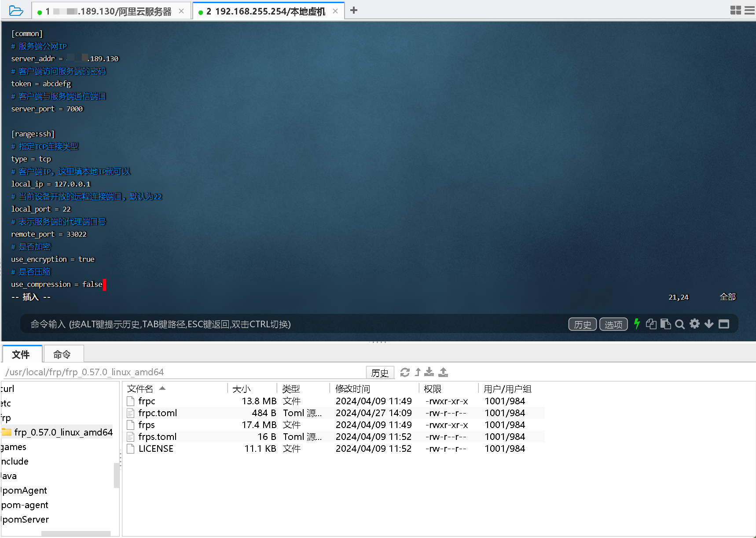Open the hamburger menu at top right
Image resolution: width=756 pixels, height=538 pixels.
click(x=750, y=10)
